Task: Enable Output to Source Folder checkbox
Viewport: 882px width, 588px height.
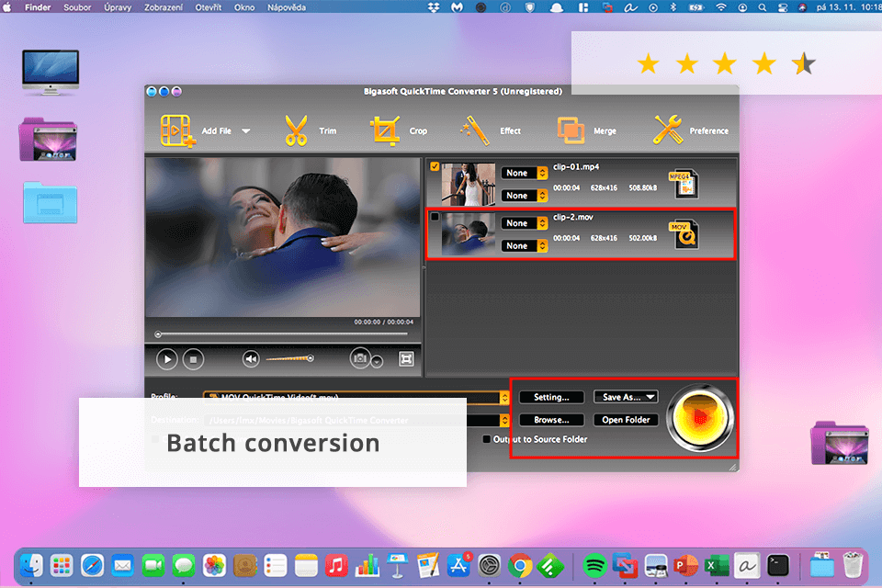Action: click(x=487, y=439)
